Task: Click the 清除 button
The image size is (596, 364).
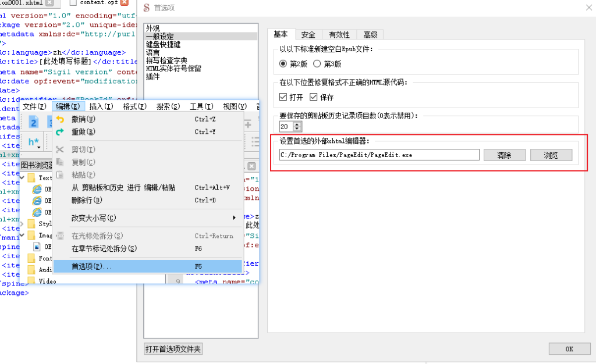Action: point(505,155)
